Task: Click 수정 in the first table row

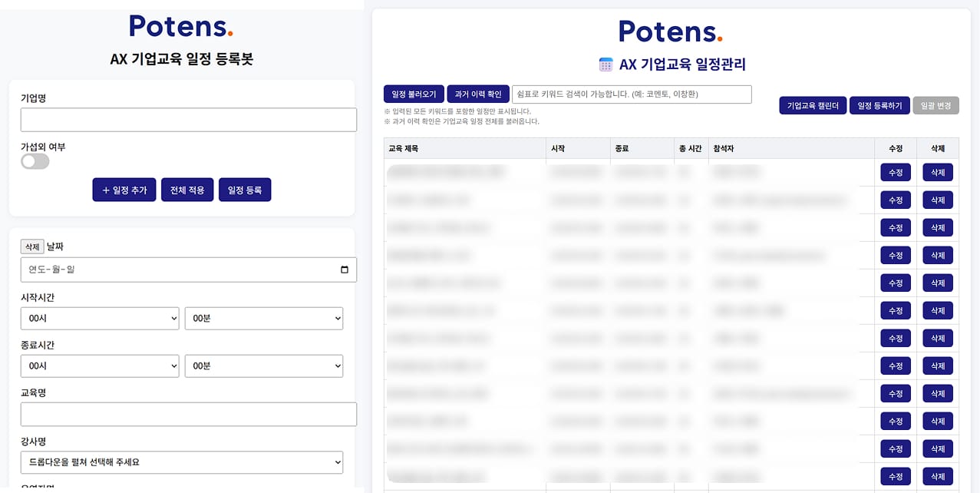Action: click(896, 172)
